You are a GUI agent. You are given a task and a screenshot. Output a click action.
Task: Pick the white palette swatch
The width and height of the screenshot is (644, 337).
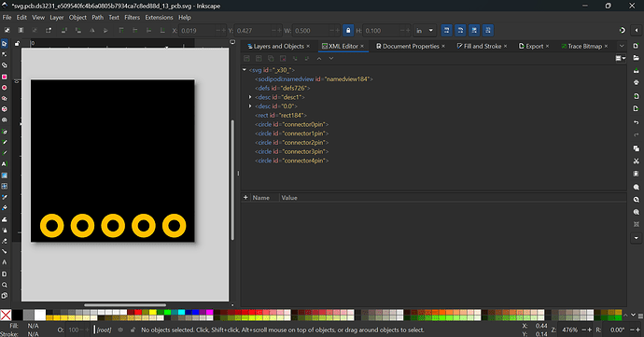(40, 316)
